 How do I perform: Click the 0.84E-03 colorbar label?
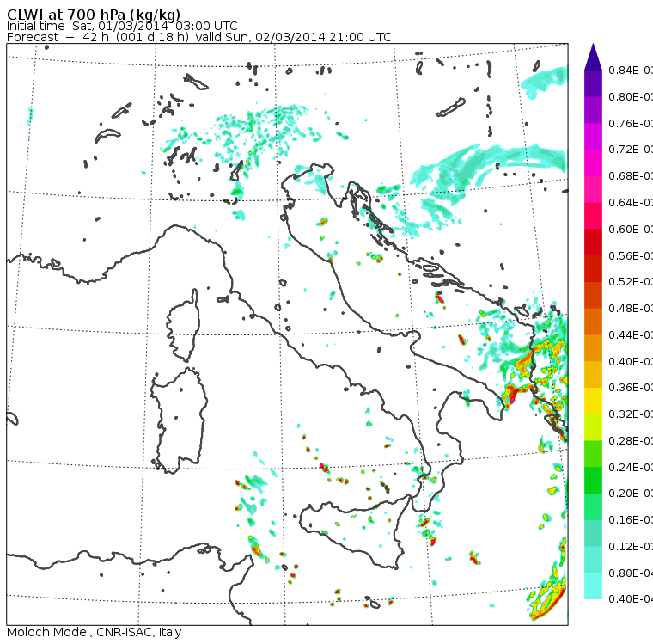click(631, 70)
